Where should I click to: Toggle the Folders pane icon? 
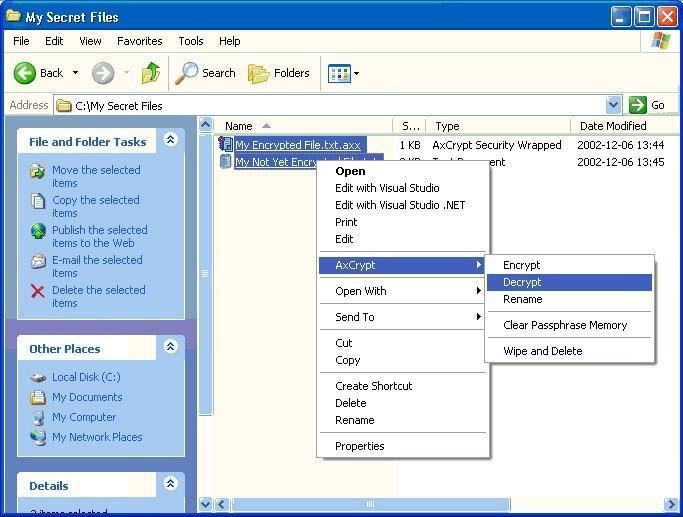(x=259, y=73)
